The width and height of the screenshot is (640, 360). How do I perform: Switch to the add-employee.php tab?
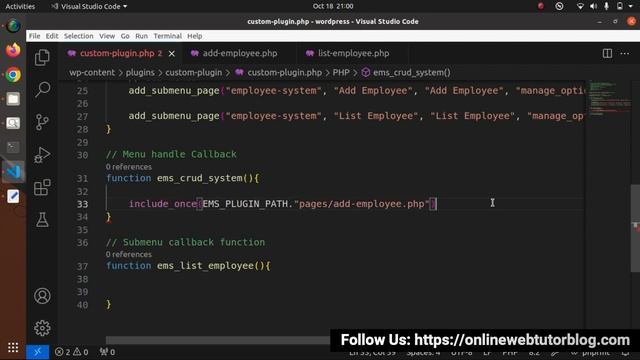(240, 53)
